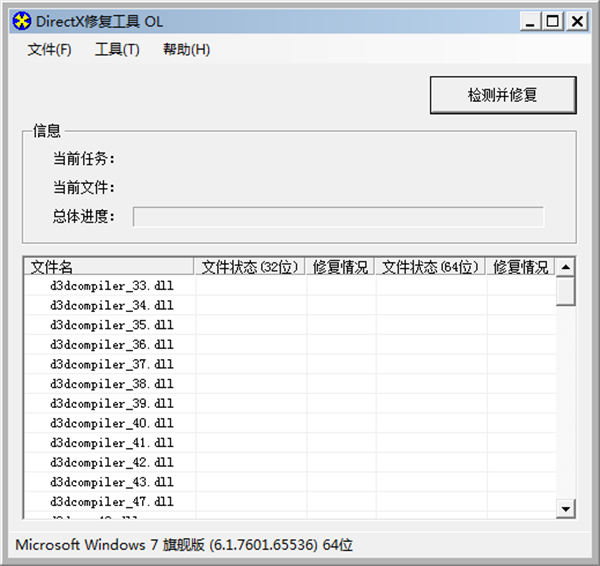Select d3dcompiler_36.dll row
600x566 pixels.
tap(112, 345)
